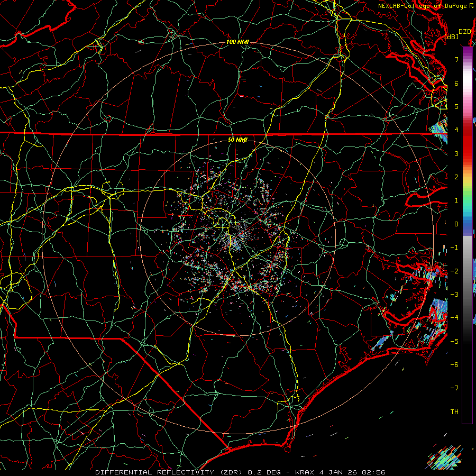
Task: Click the KRAX station identifier in caption
Action: [305, 472]
